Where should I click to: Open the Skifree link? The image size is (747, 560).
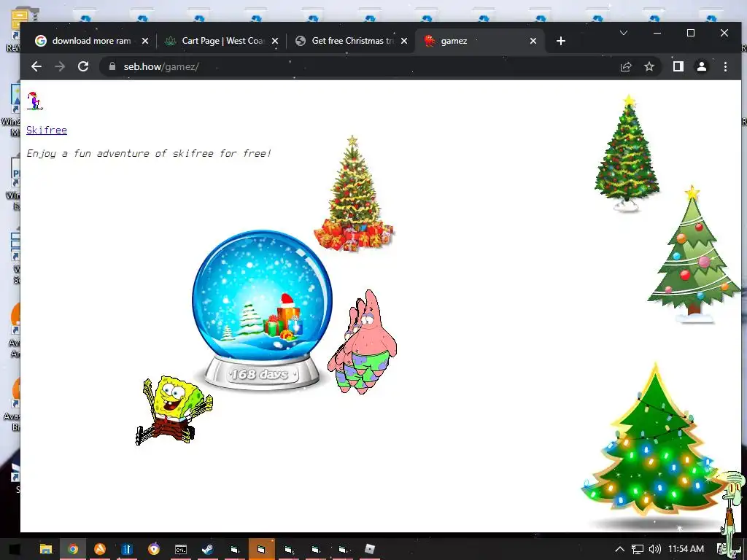coord(47,130)
